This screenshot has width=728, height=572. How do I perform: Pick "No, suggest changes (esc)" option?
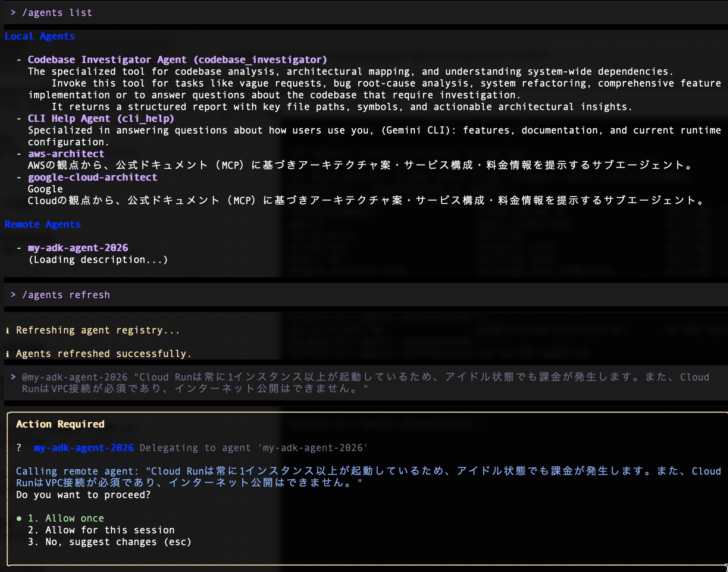coord(118,542)
